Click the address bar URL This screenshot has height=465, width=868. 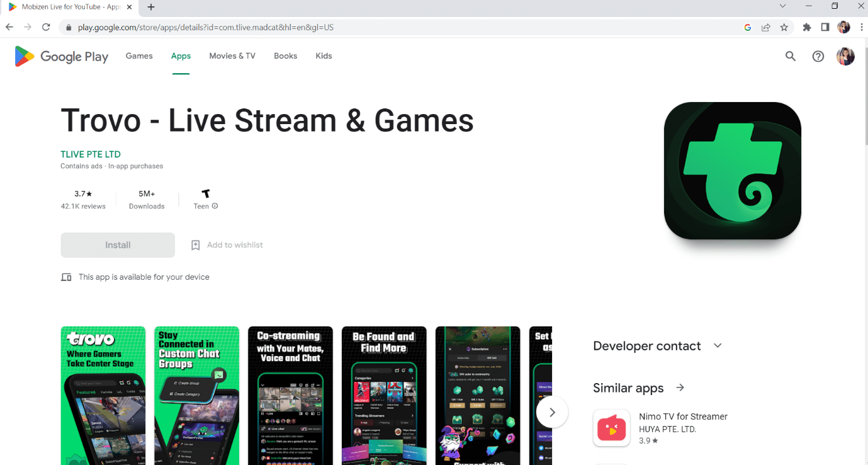click(206, 28)
